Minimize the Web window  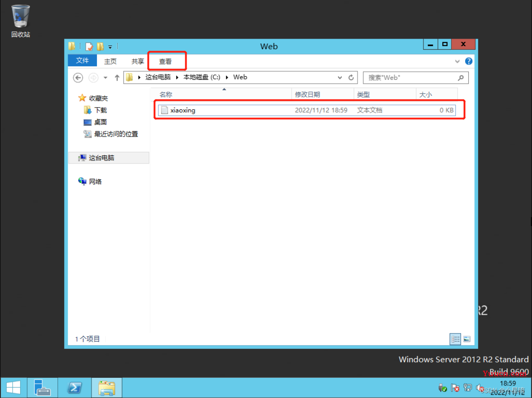coord(430,44)
